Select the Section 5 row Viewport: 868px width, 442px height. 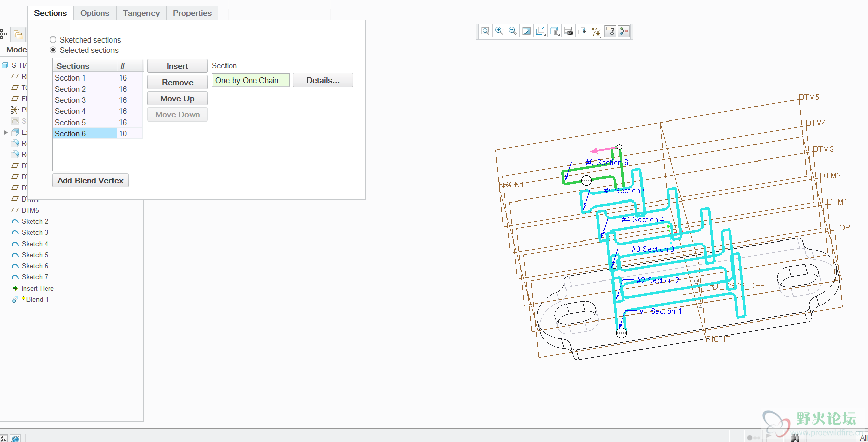pyautogui.click(x=98, y=122)
